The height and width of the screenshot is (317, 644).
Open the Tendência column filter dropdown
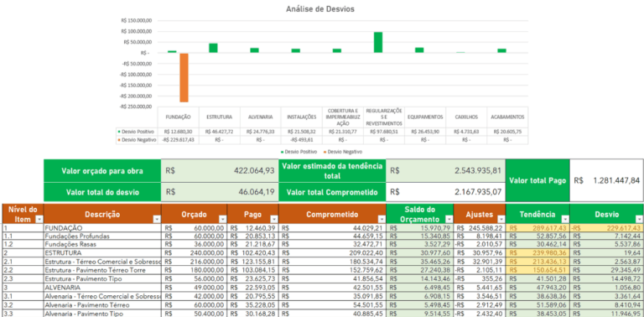(x=565, y=220)
